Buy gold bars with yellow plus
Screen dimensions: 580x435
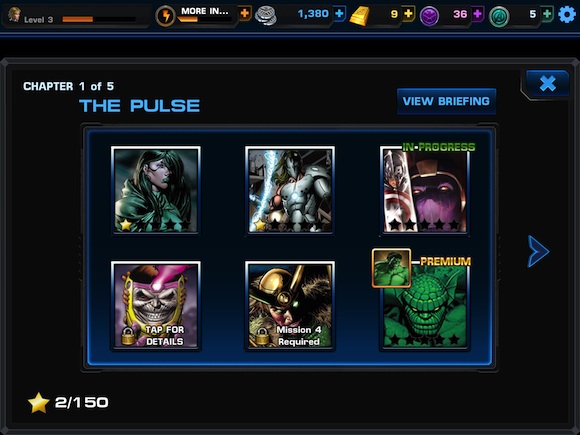pyautogui.click(x=408, y=14)
